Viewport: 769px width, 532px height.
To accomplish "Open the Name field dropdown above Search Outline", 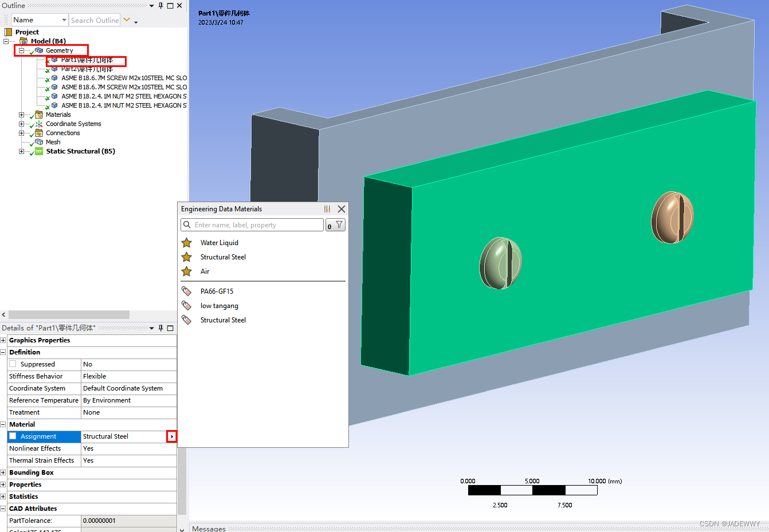I will [x=63, y=19].
